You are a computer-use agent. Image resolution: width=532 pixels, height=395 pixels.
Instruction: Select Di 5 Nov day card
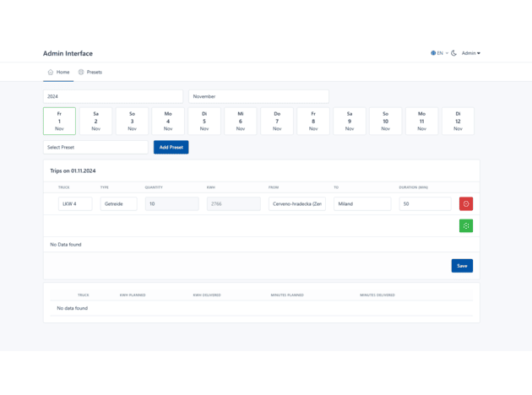pyautogui.click(x=204, y=121)
